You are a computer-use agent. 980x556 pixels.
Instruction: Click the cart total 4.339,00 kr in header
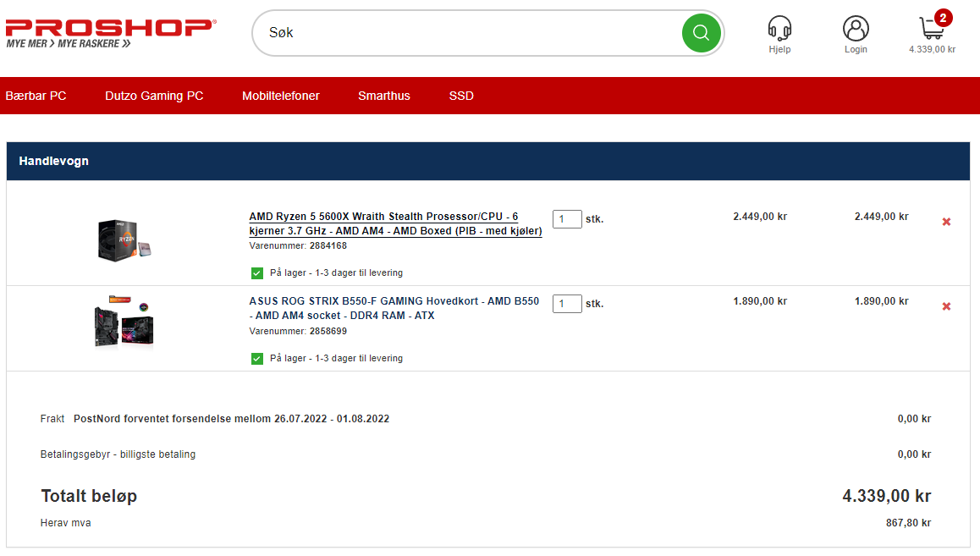coord(932,49)
